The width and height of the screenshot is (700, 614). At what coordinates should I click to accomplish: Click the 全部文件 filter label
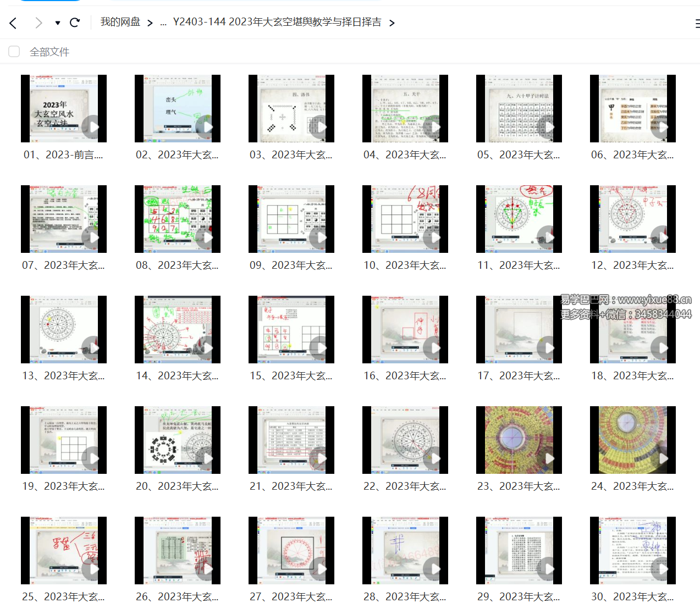(x=49, y=51)
